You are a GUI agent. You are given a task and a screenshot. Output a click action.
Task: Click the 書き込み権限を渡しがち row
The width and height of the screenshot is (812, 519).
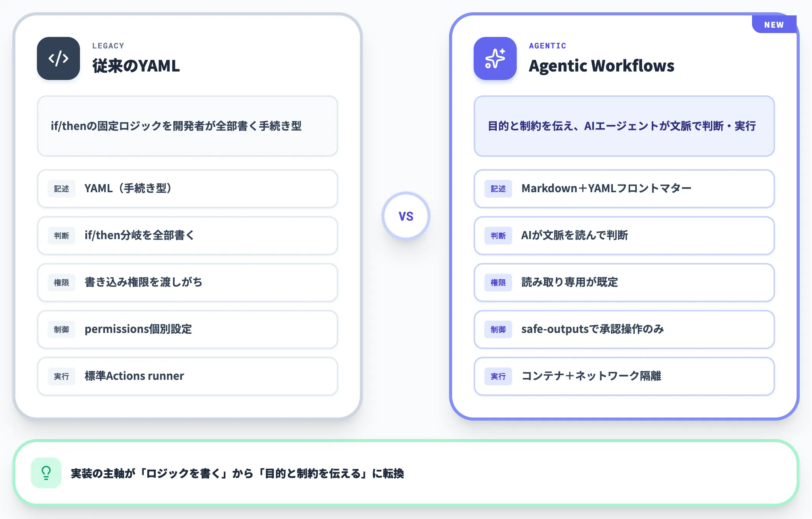tap(188, 283)
